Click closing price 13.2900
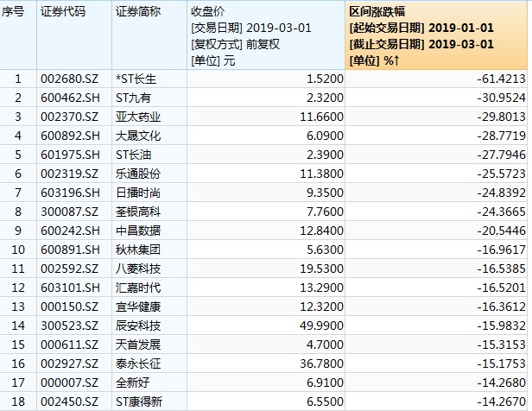This screenshot has height=411, width=532. pos(266,288)
